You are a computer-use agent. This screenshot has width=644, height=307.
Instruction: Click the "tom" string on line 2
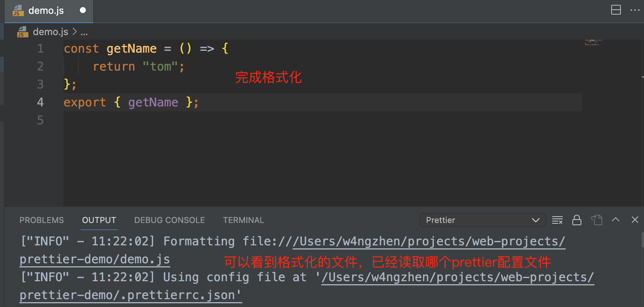click(160, 66)
